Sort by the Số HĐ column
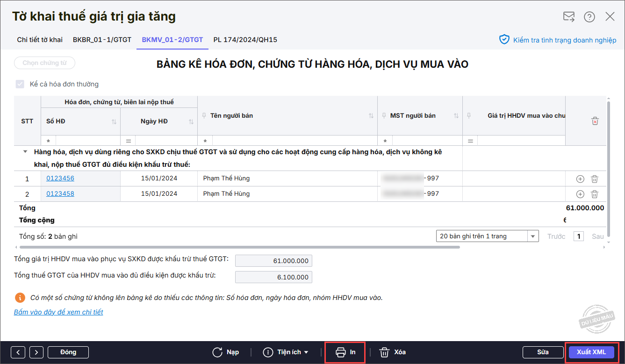This screenshot has width=625, height=364. [114, 121]
